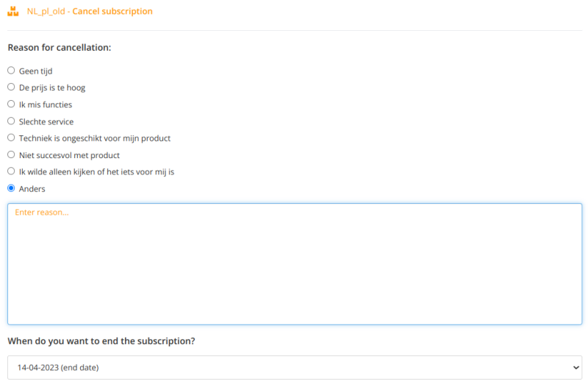Click the 'Anders' label text

pos(32,189)
